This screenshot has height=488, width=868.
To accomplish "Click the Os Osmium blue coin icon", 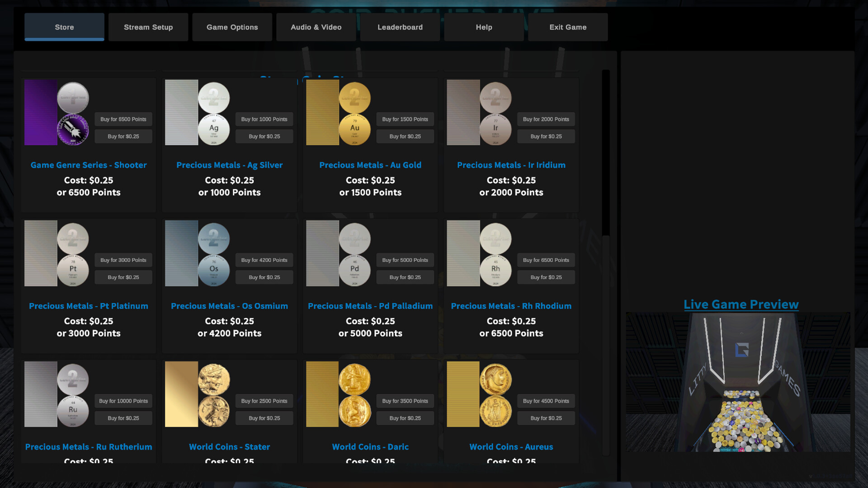I will point(214,270).
